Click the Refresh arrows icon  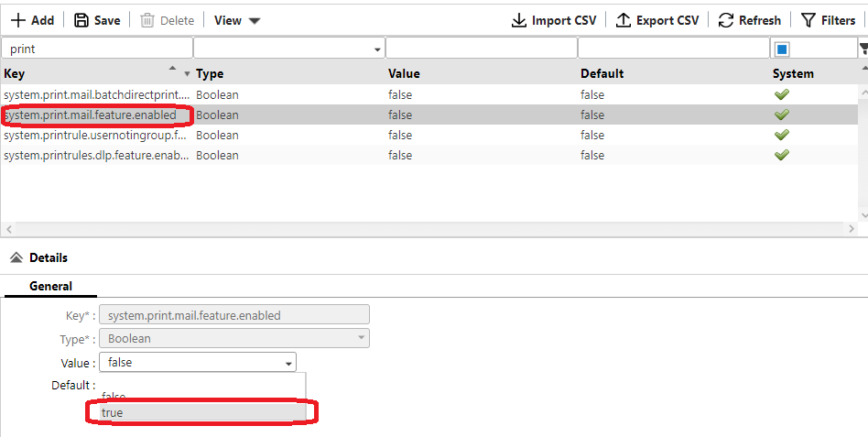tap(726, 20)
